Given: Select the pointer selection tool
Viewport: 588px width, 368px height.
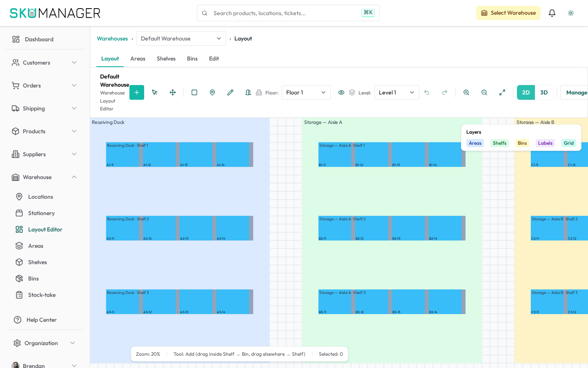Looking at the screenshot, I should (x=155, y=92).
